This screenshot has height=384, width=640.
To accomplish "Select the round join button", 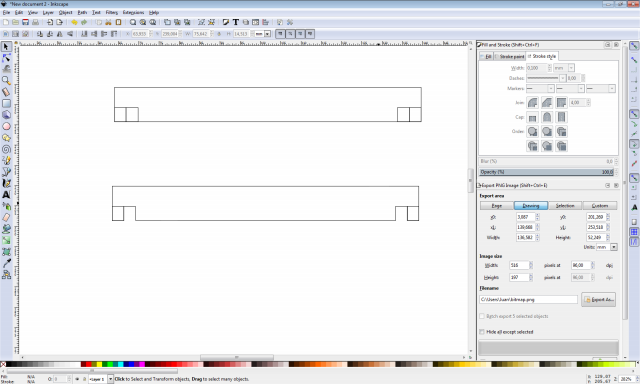I will tap(532, 103).
